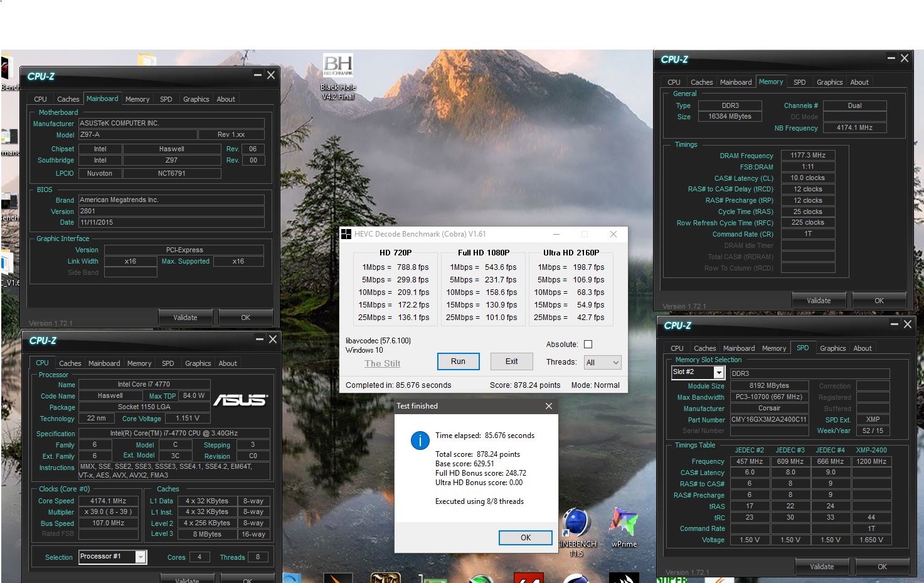924x583 pixels.
Task: Click OK in the Test finished dialog
Action: [526, 538]
